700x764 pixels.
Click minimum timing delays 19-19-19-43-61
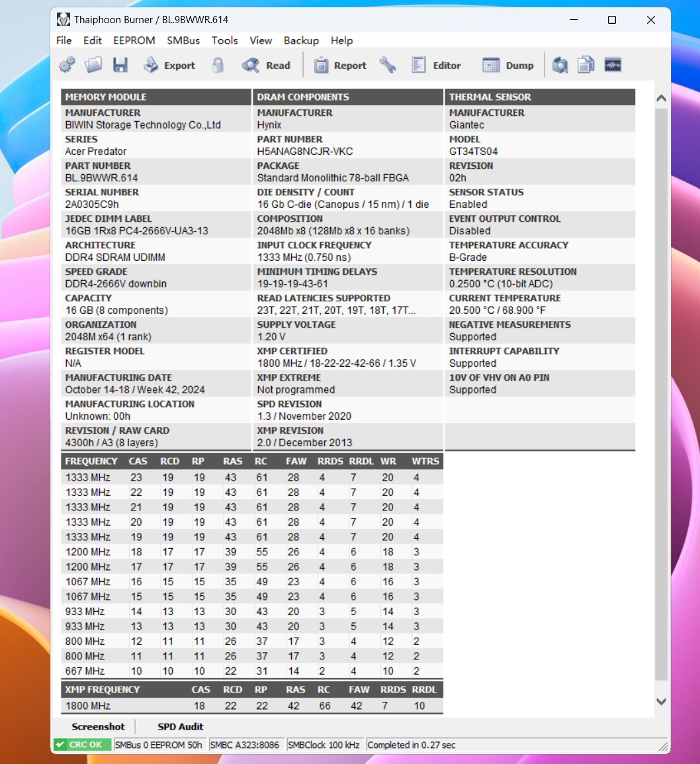292,283
